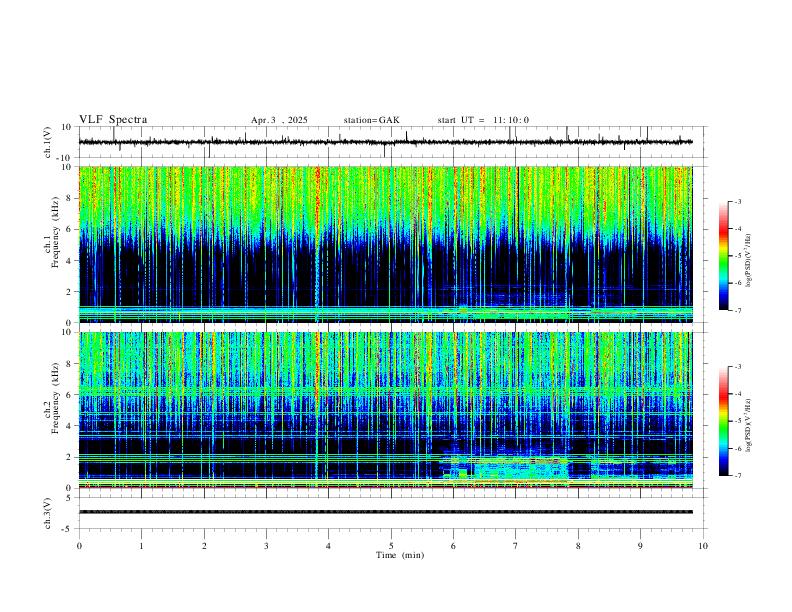Click time tick label "3" on the time axis
The image size is (792, 612).
point(266,546)
